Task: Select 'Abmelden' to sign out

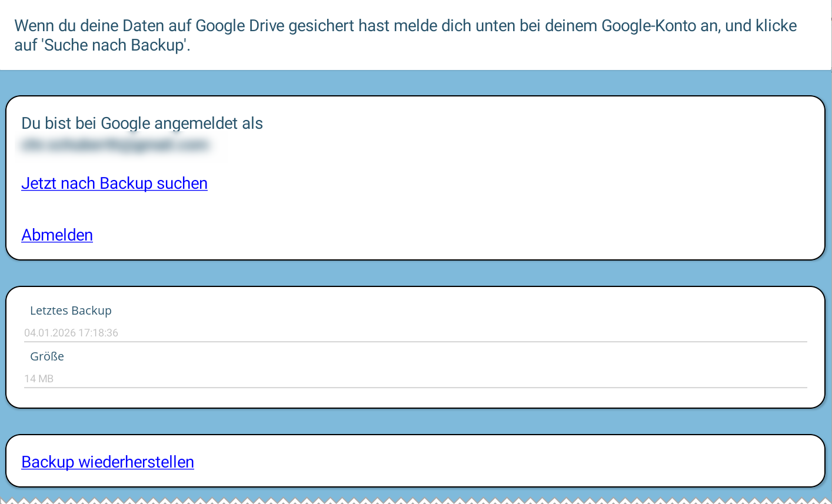Action: [56, 235]
